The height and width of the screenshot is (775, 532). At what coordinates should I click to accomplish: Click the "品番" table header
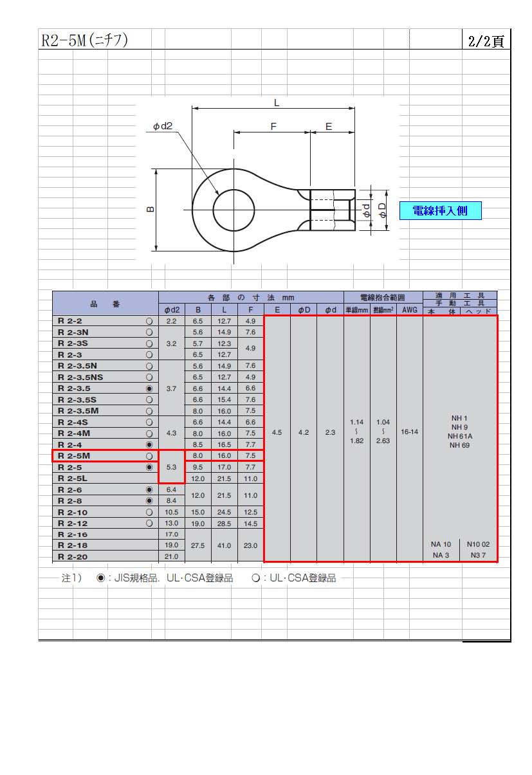tap(105, 304)
